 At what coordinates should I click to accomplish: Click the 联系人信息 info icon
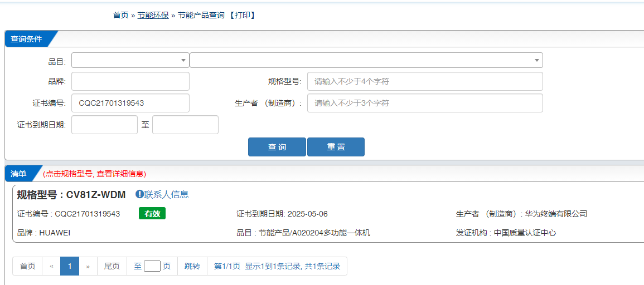coord(139,194)
